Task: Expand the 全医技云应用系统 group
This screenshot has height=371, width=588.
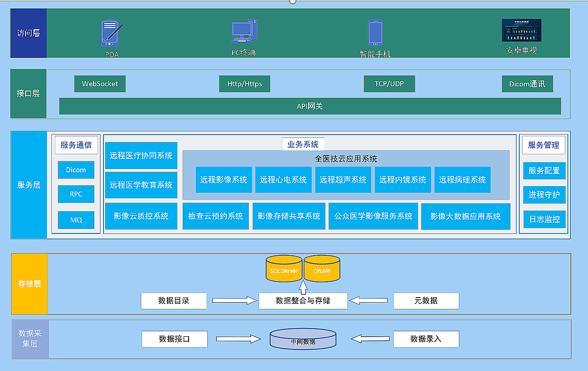Action: click(345, 159)
